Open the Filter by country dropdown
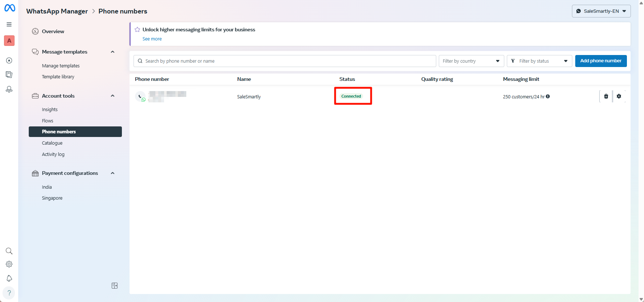 click(471, 61)
